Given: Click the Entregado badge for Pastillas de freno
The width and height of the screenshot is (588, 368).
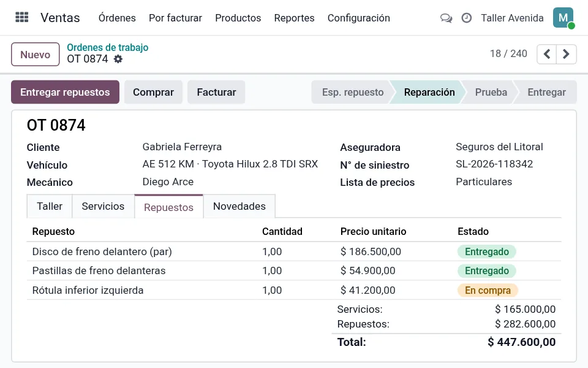Looking at the screenshot, I should 487,270.
